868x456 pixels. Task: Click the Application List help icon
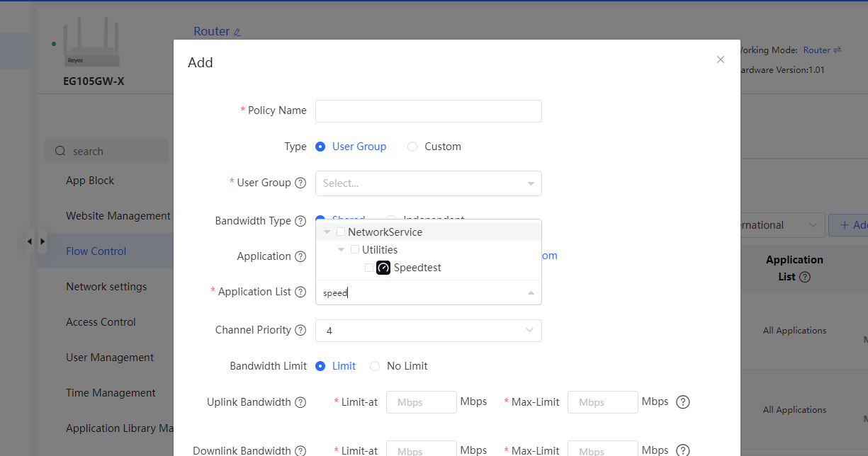click(300, 292)
